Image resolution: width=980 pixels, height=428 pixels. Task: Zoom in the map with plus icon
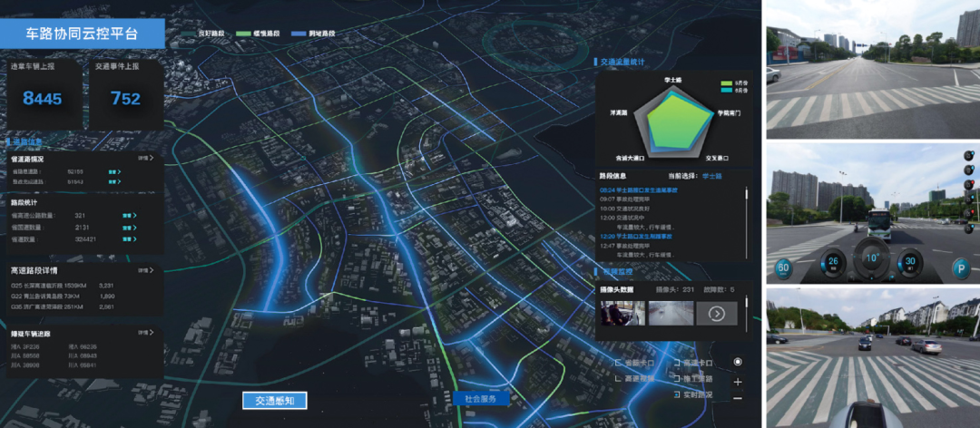click(738, 382)
